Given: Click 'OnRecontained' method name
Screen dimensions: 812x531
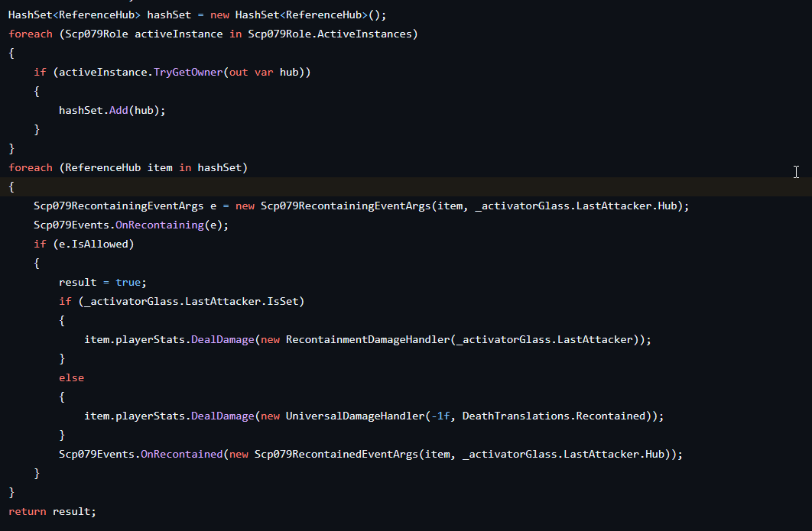Looking at the screenshot, I should 181,454.
